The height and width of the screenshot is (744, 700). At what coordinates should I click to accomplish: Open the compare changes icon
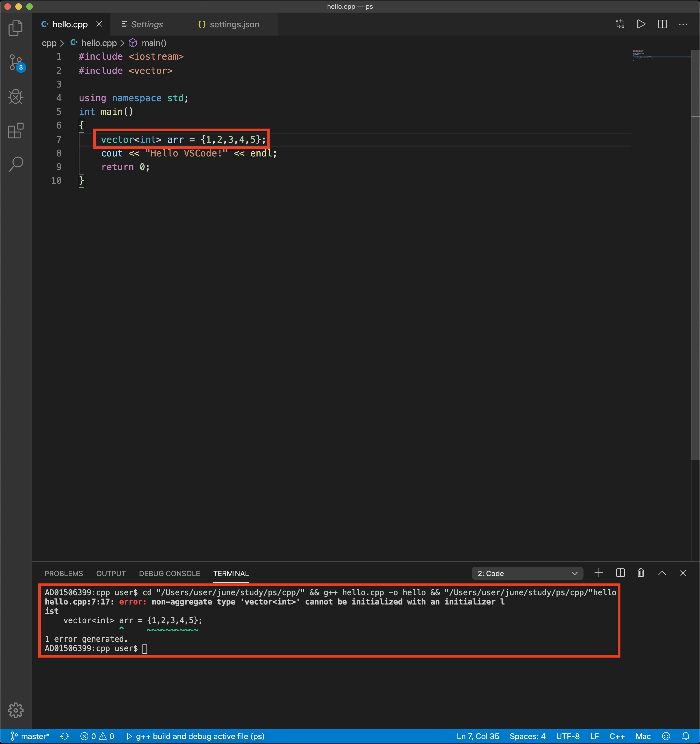tap(620, 24)
